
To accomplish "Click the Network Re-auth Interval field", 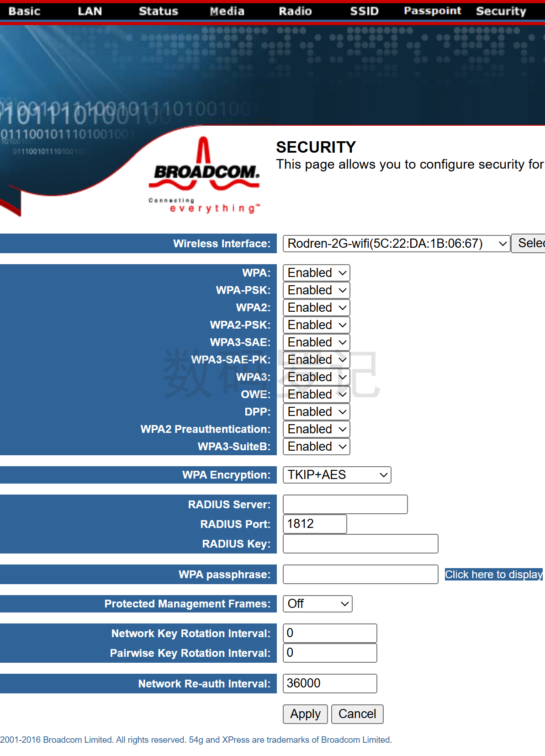I will pos(329,683).
